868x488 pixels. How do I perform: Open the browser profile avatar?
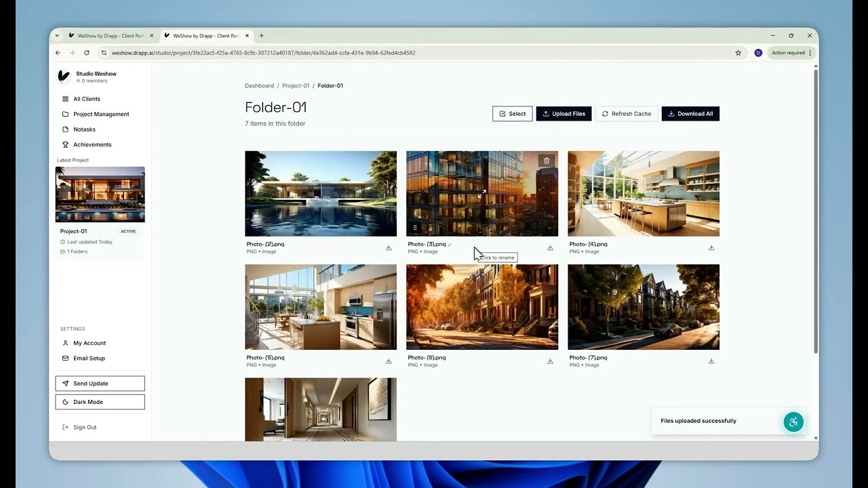[758, 53]
